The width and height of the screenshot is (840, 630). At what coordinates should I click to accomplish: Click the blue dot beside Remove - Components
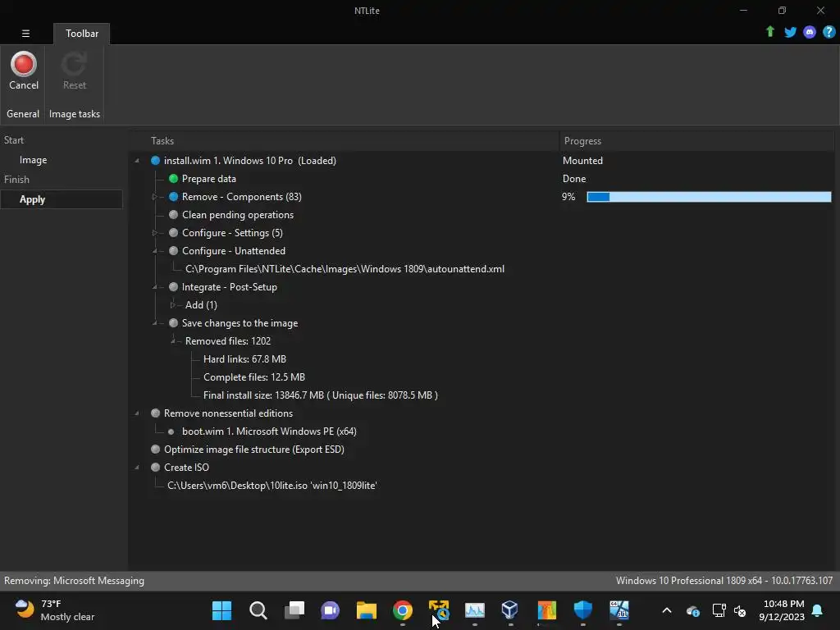[173, 197]
